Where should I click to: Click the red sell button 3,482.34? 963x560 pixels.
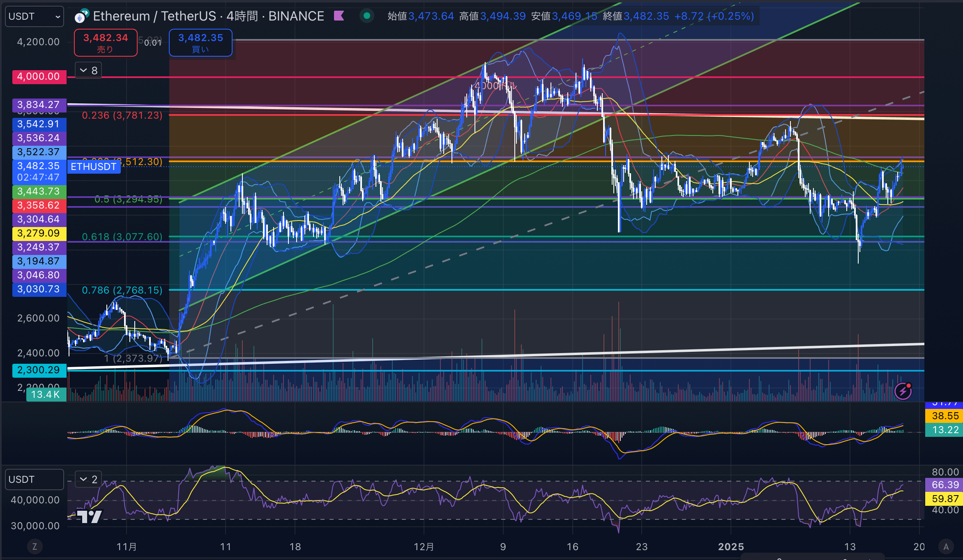(106, 43)
